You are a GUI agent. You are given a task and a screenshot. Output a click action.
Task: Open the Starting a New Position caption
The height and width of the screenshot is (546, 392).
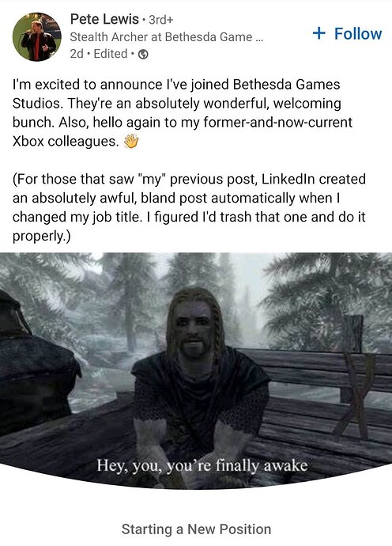pos(196,529)
